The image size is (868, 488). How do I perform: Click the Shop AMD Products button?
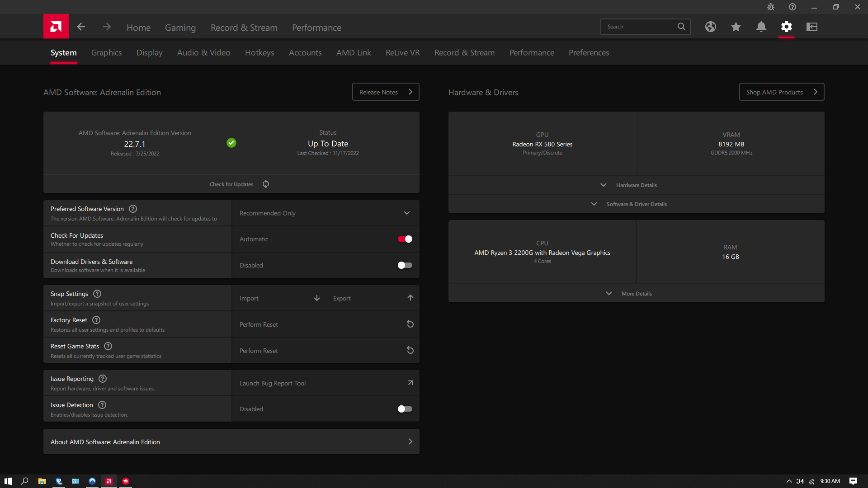coord(782,92)
